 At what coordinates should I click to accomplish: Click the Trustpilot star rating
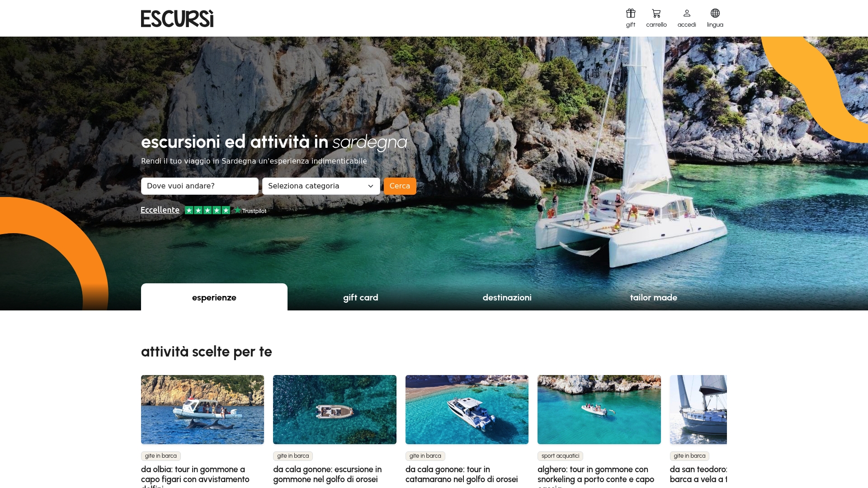tap(208, 210)
